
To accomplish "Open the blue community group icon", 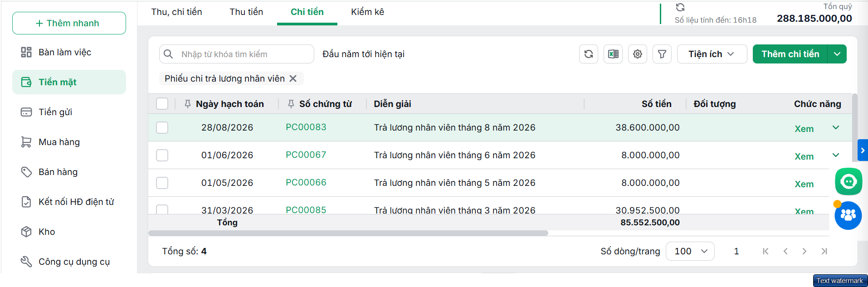I will pyautogui.click(x=848, y=215).
